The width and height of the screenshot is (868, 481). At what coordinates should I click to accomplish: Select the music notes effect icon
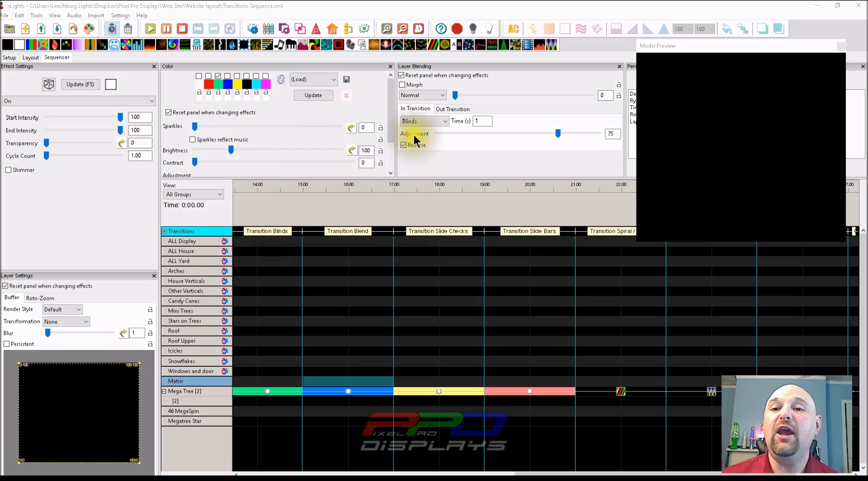tap(279, 45)
